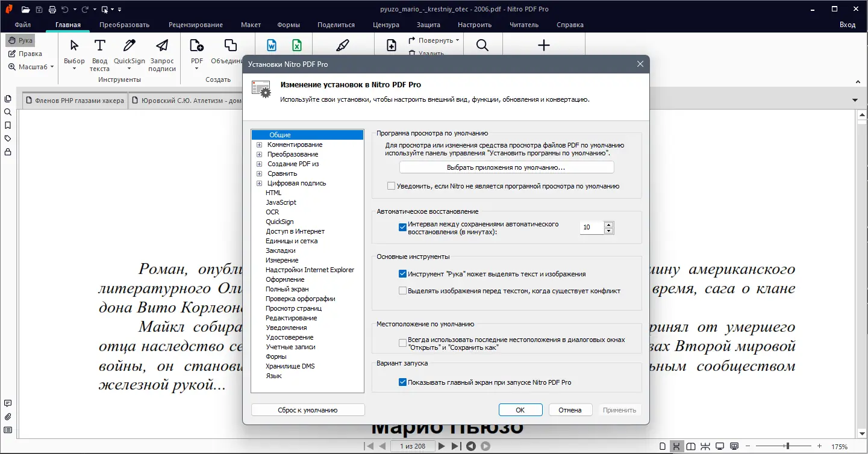Expand the Сравнить tree node
Viewport: 868px width, 454px height.
point(260,173)
